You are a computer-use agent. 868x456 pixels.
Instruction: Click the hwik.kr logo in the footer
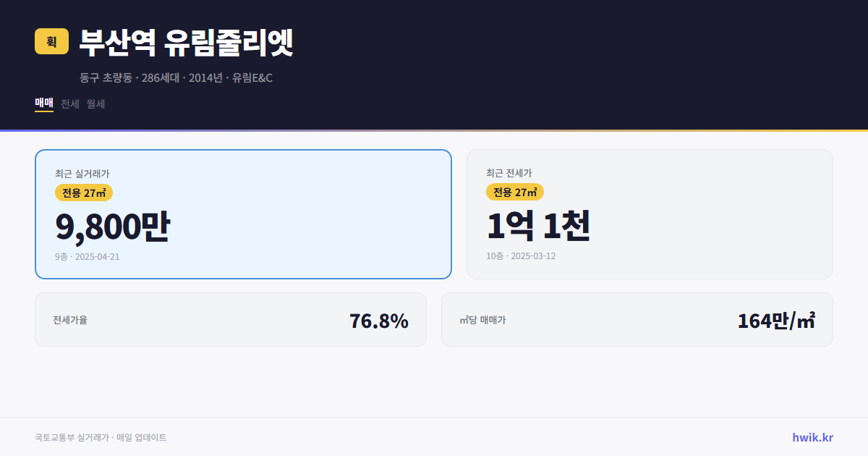[811, 437]
